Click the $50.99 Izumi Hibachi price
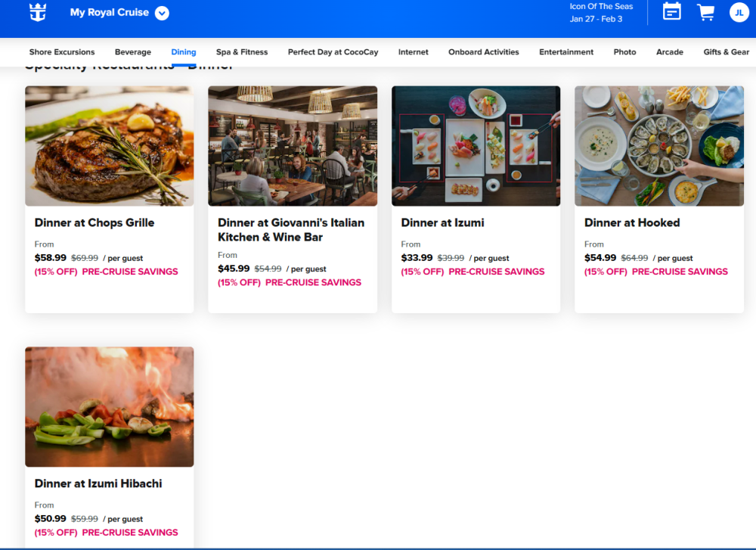 point(50,518)
